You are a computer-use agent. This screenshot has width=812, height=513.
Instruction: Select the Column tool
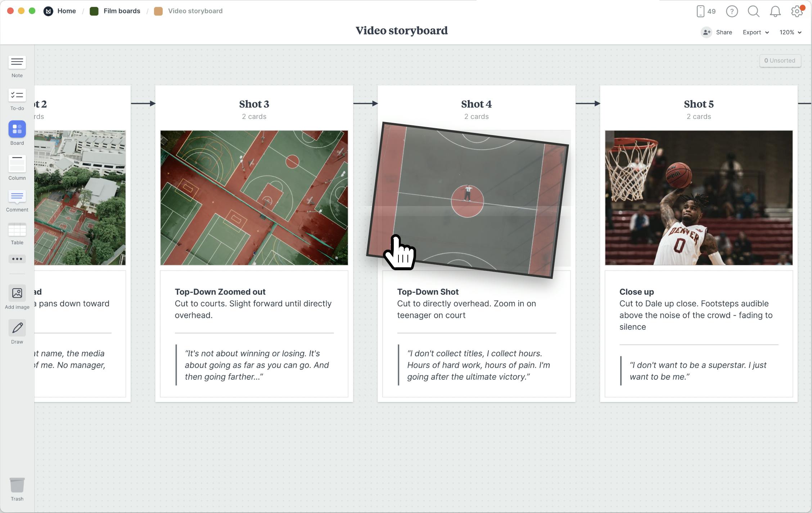17,164
